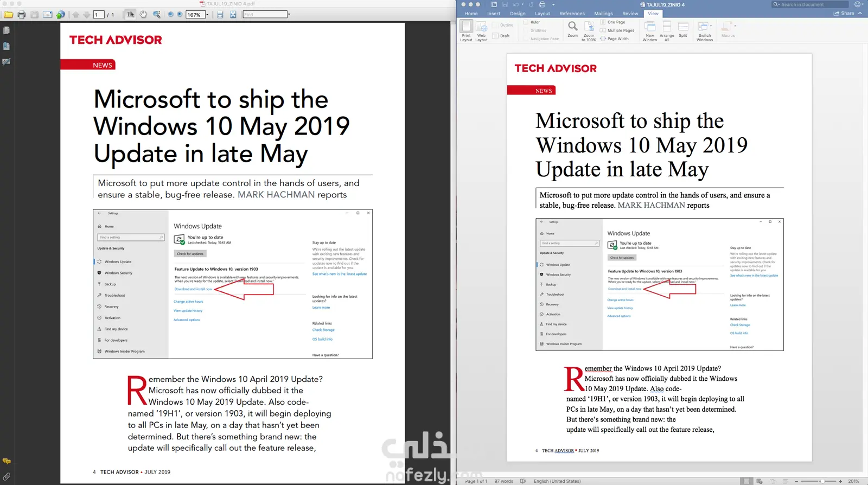This screenshot has width=868, height=485.
Task: Go to next page in PDF viewer
Action: (87, 15)
